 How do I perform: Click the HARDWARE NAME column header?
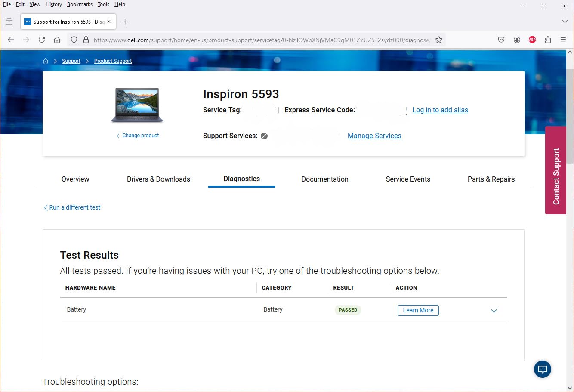[90, 287]
